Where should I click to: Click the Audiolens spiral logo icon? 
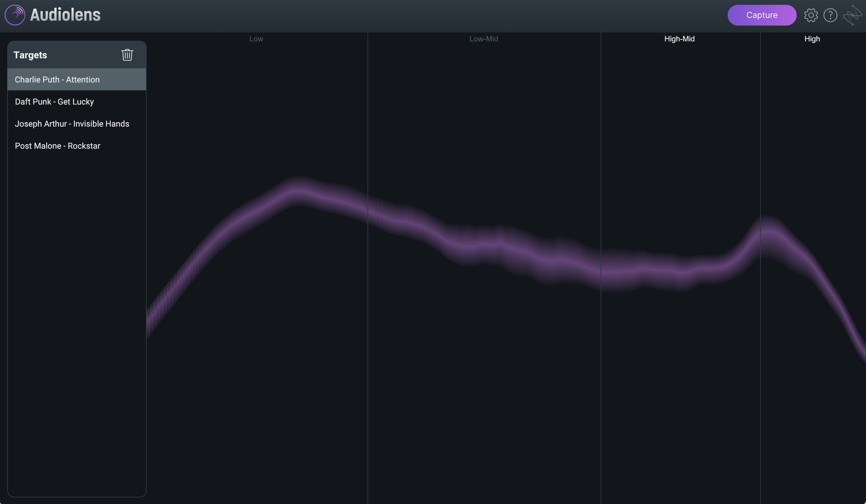(15, 15)
